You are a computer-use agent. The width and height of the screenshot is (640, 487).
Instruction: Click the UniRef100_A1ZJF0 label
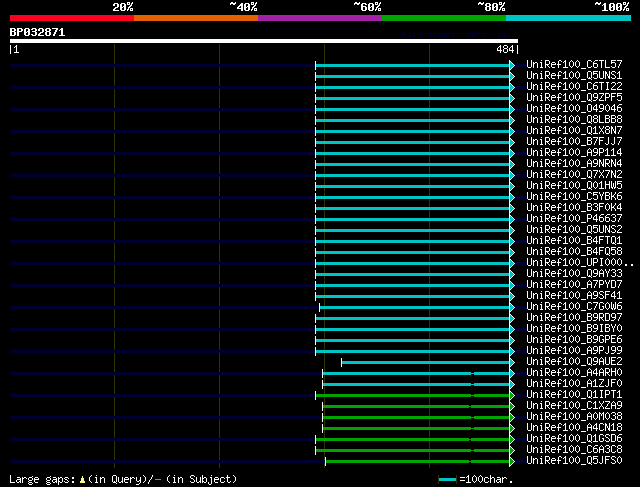pos(574,384)
